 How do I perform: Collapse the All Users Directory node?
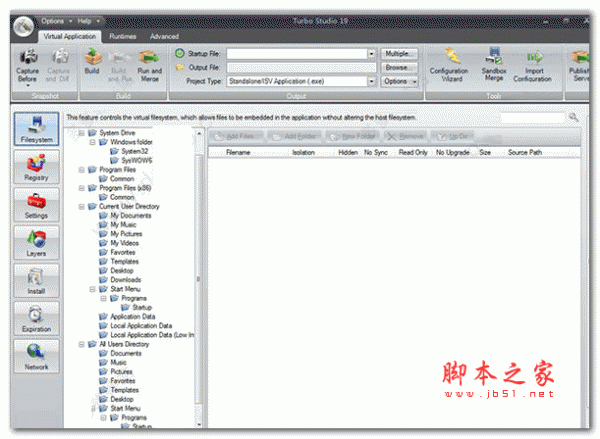(x=82, y=344)
